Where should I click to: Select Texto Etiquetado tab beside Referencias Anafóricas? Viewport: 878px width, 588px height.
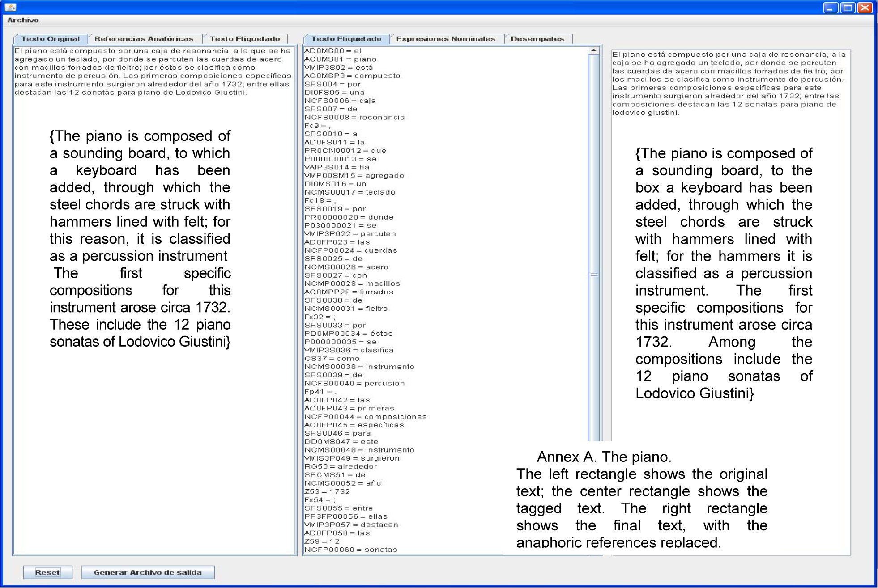[x=245, y=39]
